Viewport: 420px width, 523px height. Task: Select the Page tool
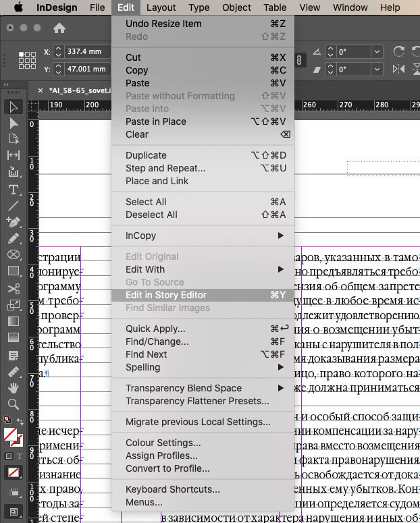(14, 139)
